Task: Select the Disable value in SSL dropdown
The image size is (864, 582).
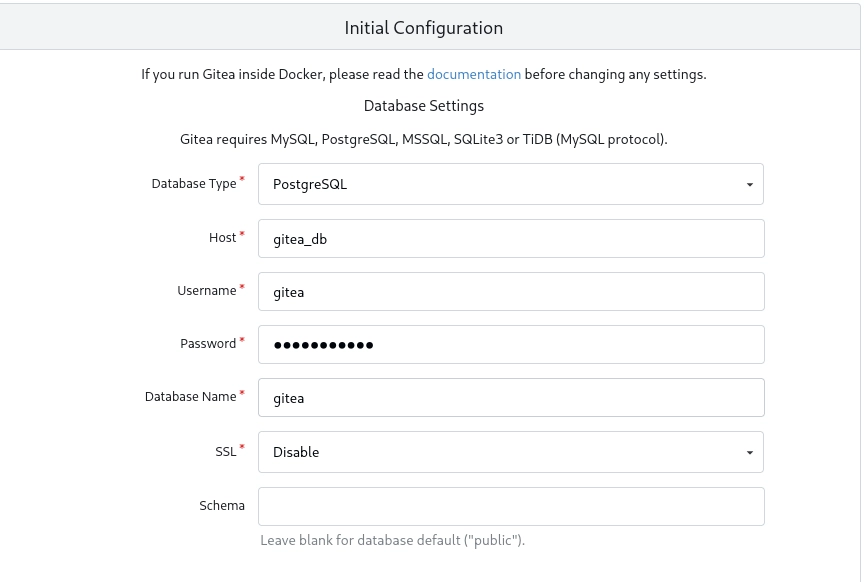Action: pyautogui.click(x=296, y=452)
